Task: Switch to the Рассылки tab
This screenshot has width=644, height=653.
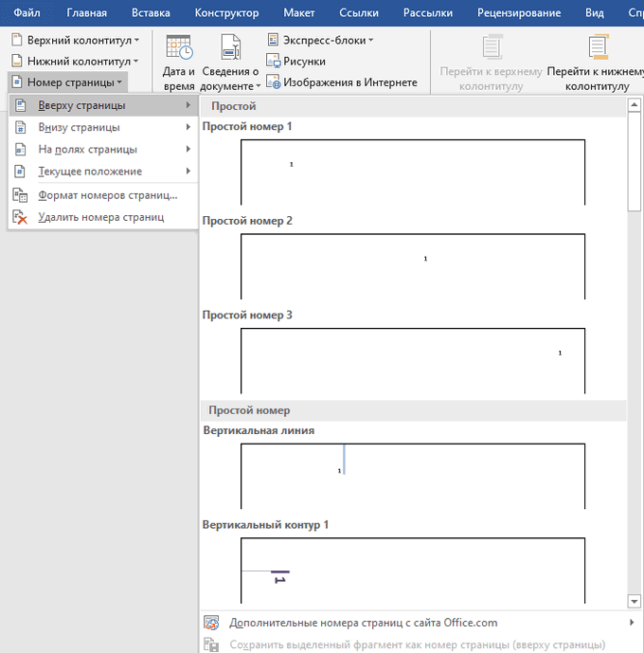Action: pos(428,13)
